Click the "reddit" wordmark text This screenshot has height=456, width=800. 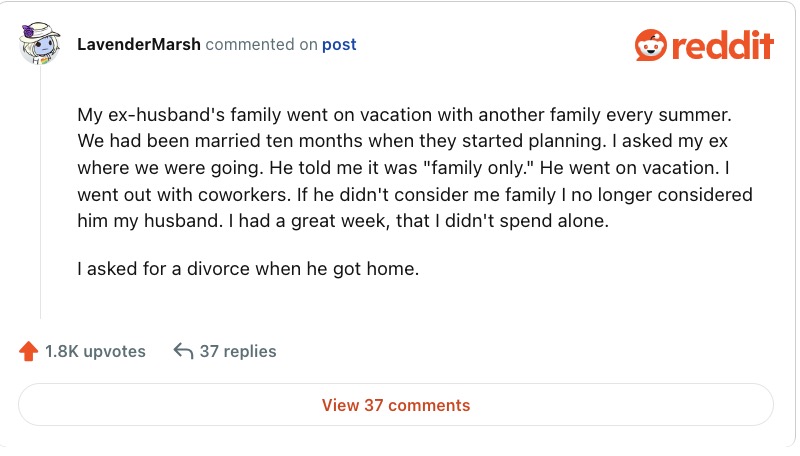723,45
